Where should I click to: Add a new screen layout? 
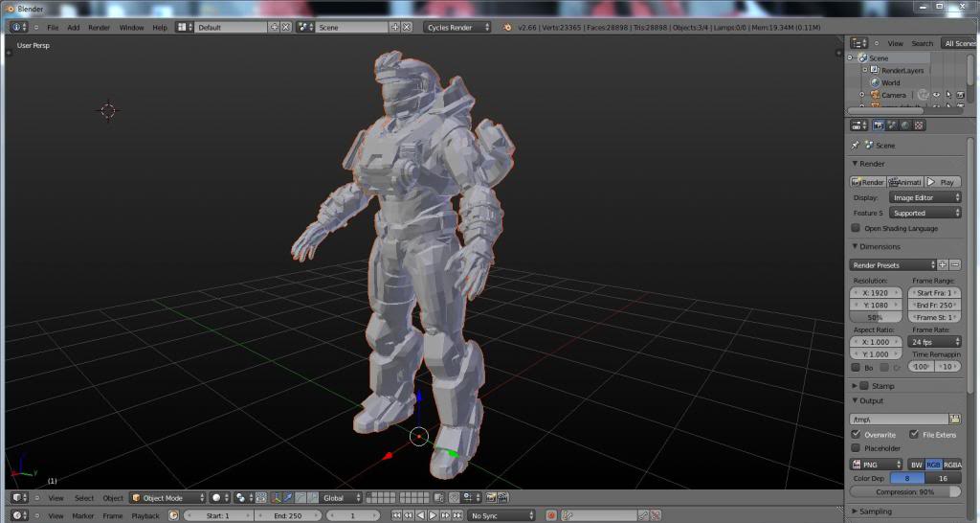click(274, 28)
